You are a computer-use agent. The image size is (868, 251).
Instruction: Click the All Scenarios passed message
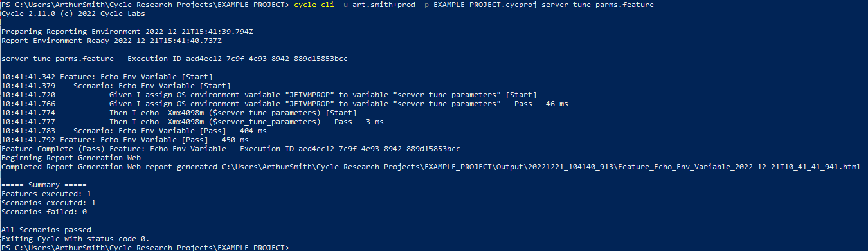[x=46, y=229]
